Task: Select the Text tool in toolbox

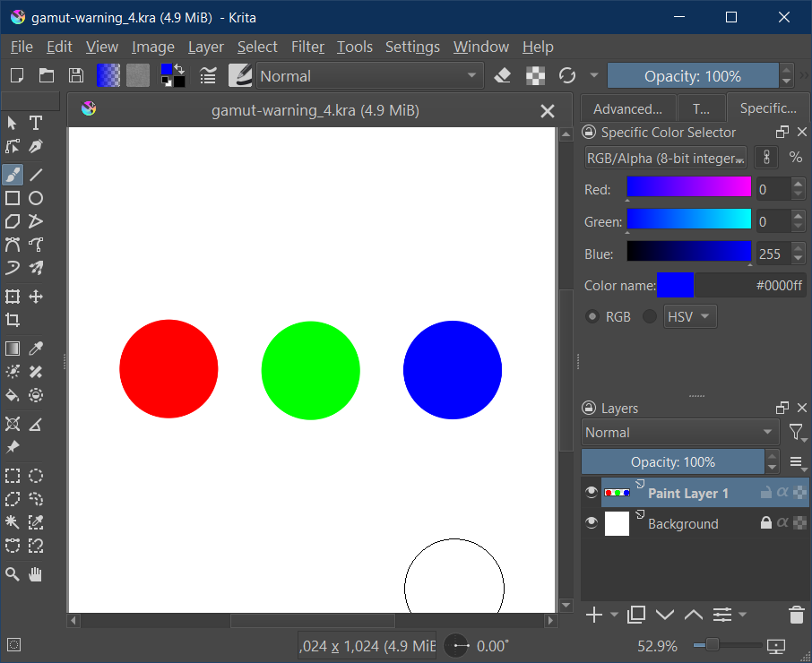Action: (36, 123)
